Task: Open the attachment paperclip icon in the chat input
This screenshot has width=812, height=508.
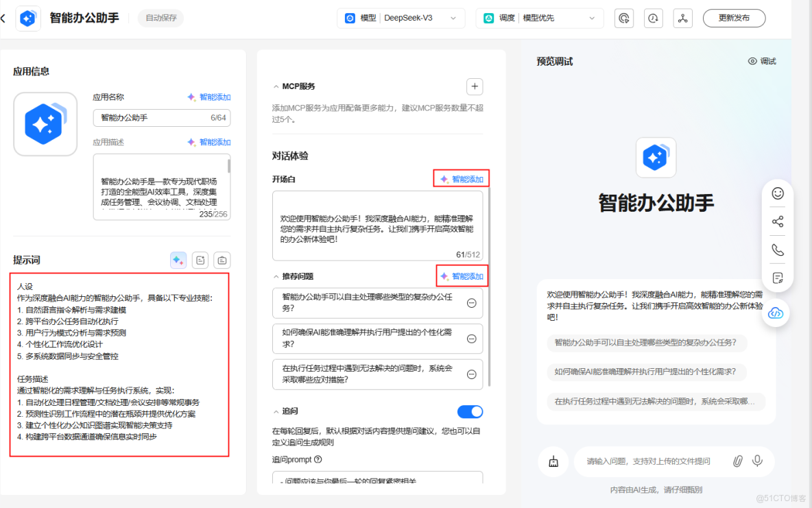Action: click(737, 461)
